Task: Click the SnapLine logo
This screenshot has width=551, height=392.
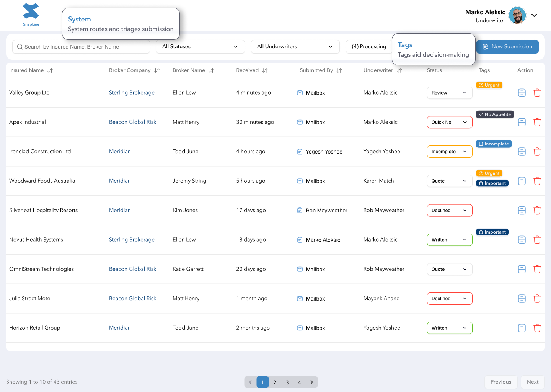Action: pos(31,15)
